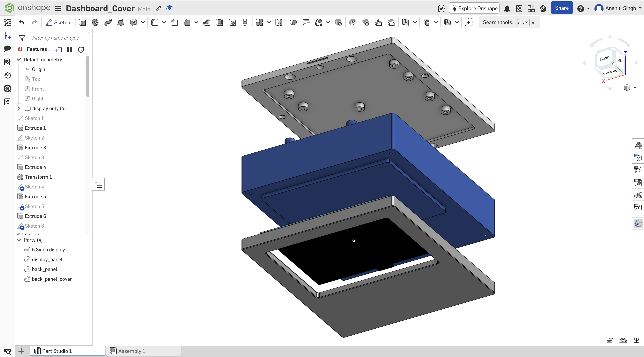Collapse the Parts (4) list
This screenshot has height=357, width=644.
[x=19, y=240]
